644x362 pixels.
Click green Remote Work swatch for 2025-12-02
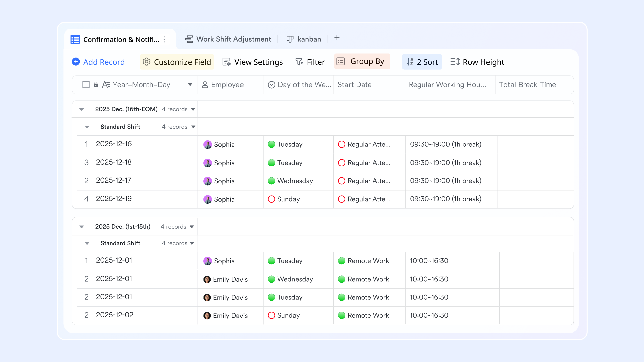[x=341, y=315]
